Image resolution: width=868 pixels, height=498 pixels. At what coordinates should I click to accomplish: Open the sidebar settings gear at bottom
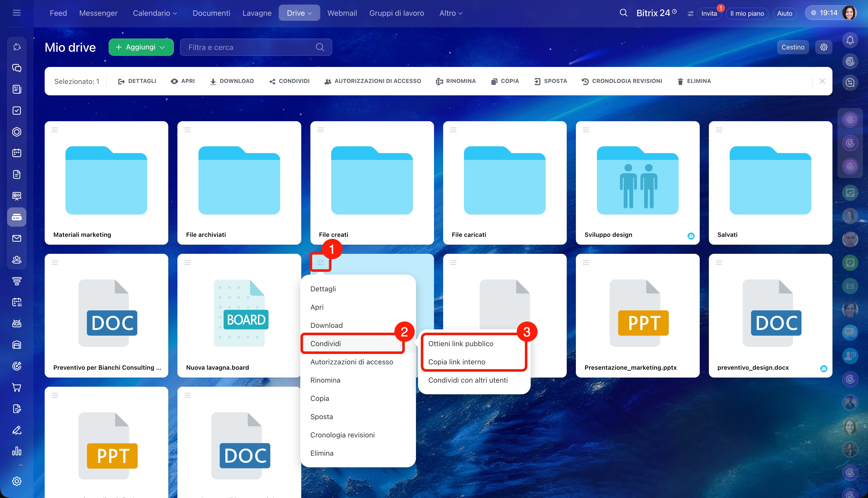pos(16,481)
